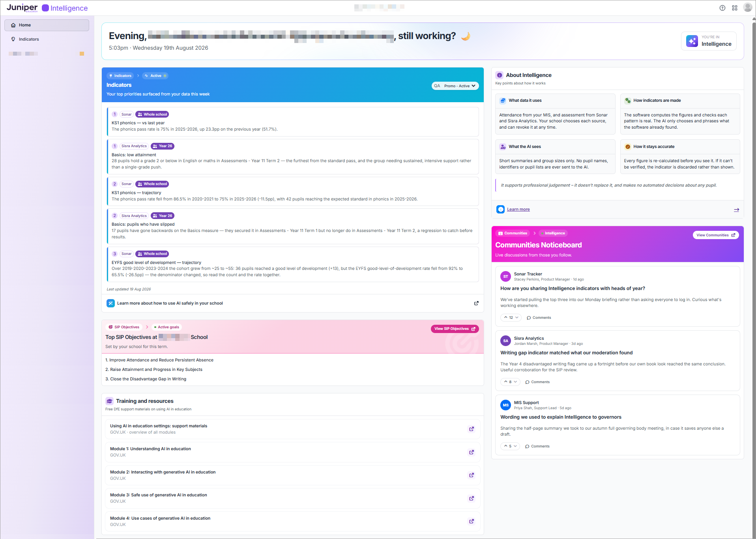This screenshot has width=756, height=539.
Task: Click the SIP Objectives breadcrumb pill
Action: (x=124, y=327)
